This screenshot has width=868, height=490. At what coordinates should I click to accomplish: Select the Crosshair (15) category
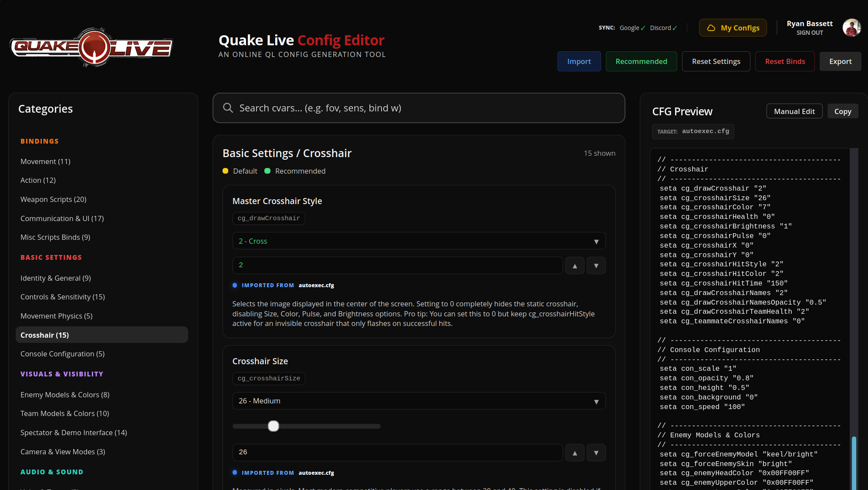(x=101, y=335)
